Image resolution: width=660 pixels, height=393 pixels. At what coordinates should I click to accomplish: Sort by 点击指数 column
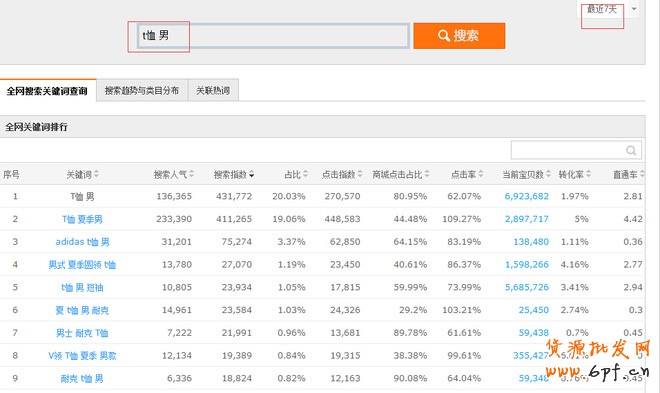(x=342, y=174)
